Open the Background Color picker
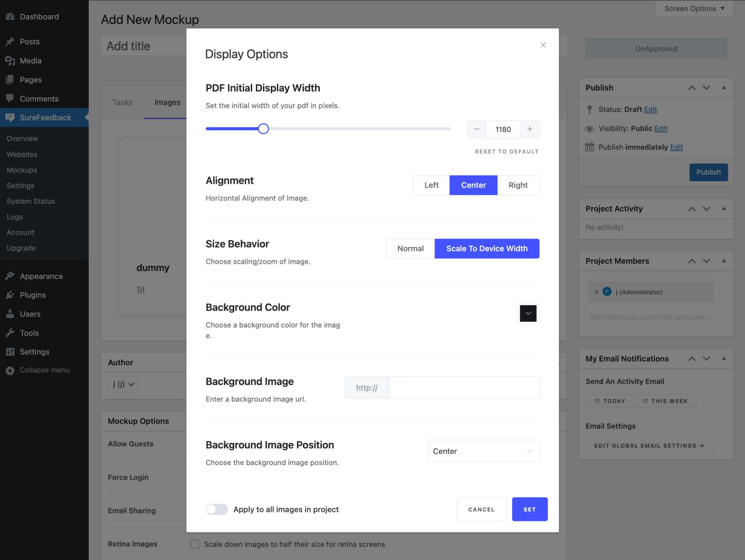 [528, 313]
